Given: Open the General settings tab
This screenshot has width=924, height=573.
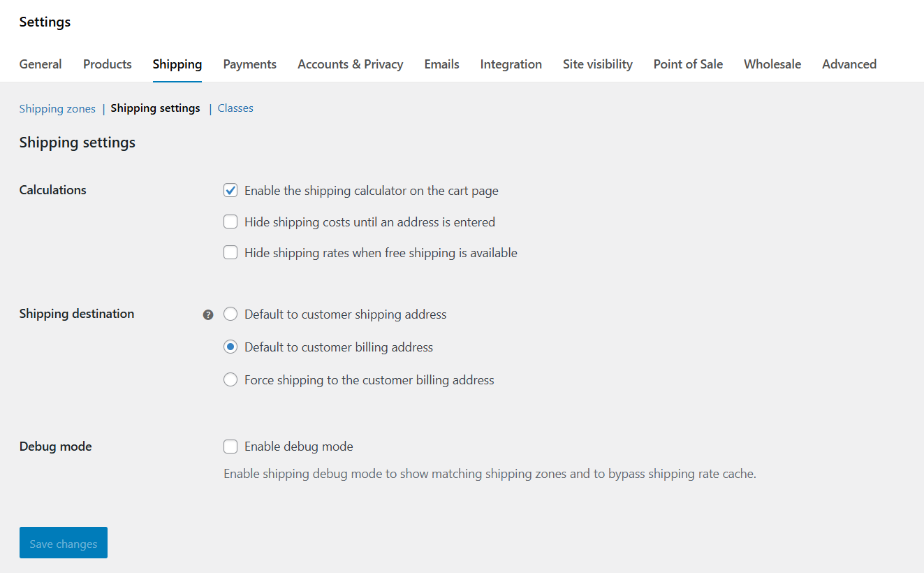Looking at the screenshot, I should (40, 64).
